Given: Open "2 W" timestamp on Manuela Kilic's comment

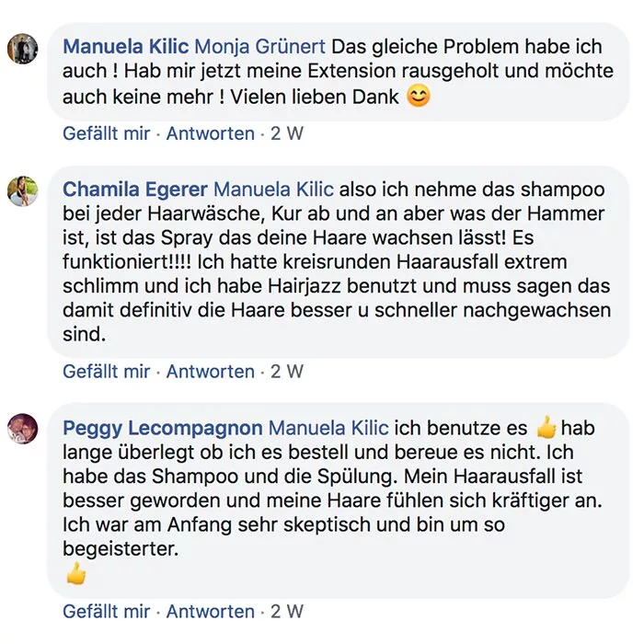Looking at the screenshot, I should pyautogui.click(x=286, y=133).
